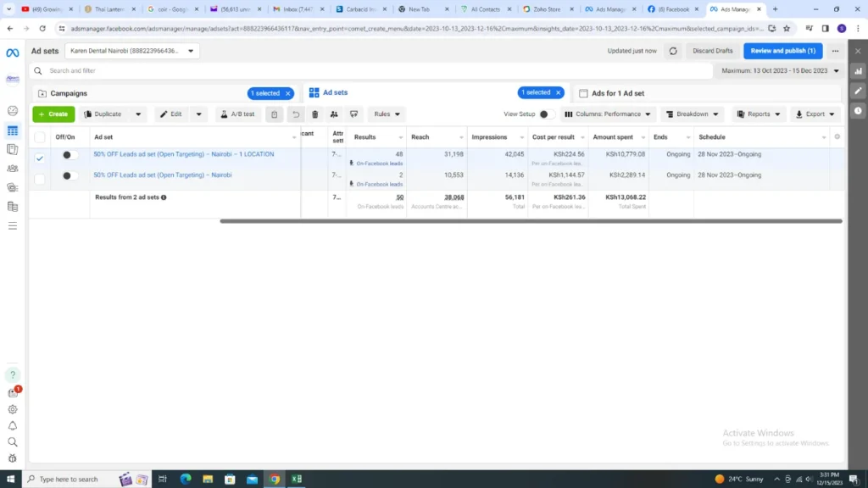Open the charts icon in right sidebar

[x=858, y=71]
